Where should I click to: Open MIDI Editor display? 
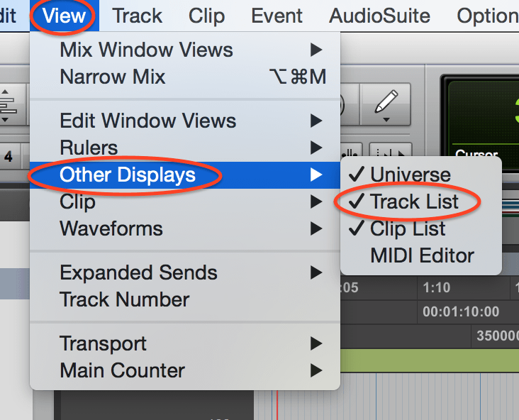[x=421, y=255]
